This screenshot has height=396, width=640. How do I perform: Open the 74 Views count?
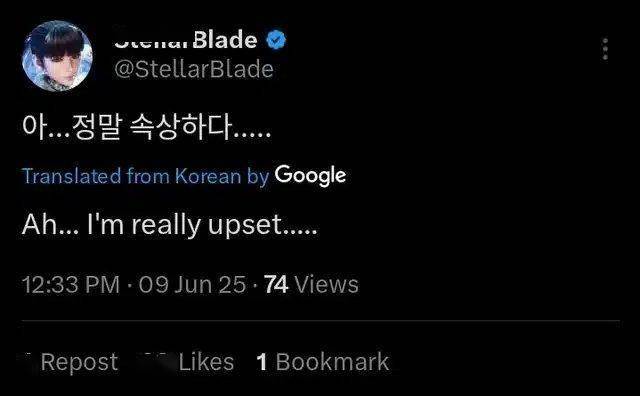point(311,284)
